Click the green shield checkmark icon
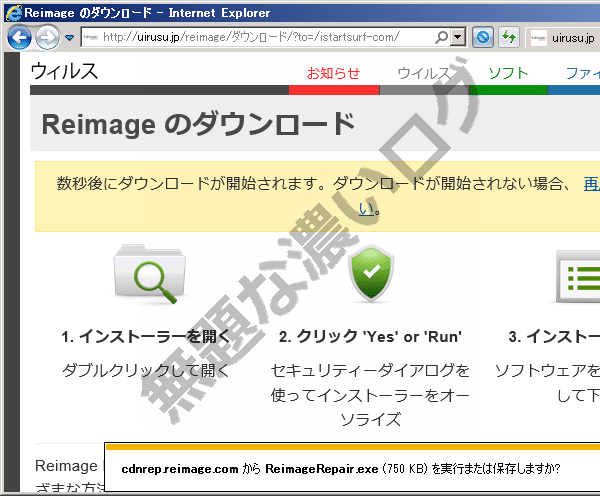Screen dimensions: 600x496 click(x=371, y=273)
